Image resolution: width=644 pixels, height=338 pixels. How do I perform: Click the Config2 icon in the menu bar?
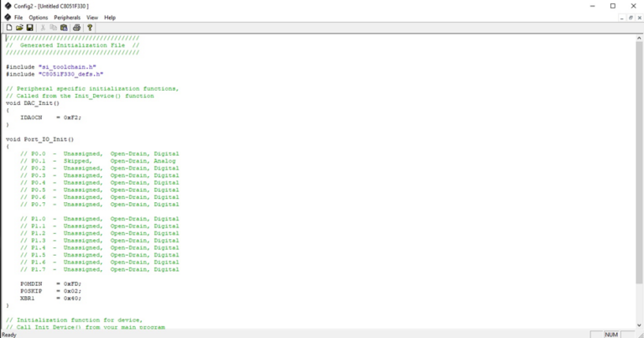7,17
